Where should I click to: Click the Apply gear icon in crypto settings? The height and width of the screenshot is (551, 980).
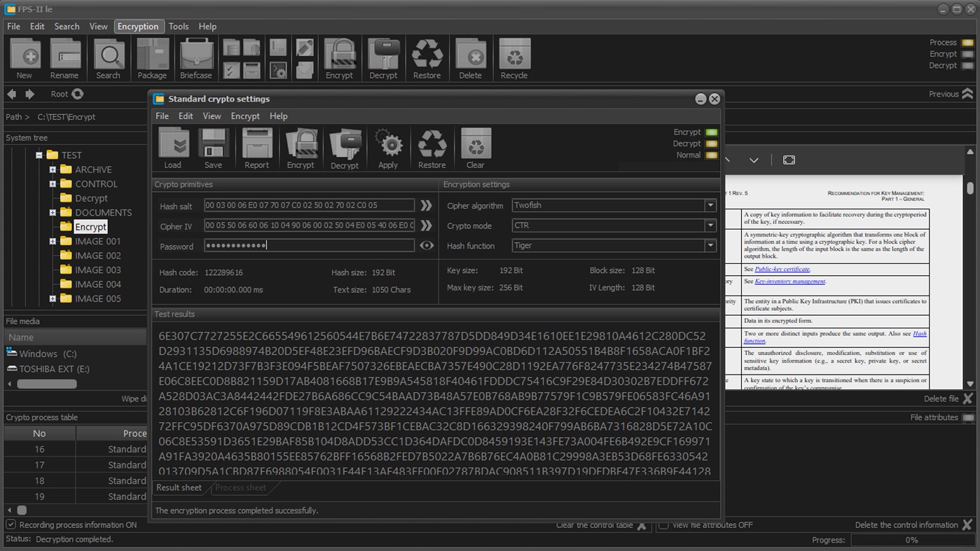388,147
